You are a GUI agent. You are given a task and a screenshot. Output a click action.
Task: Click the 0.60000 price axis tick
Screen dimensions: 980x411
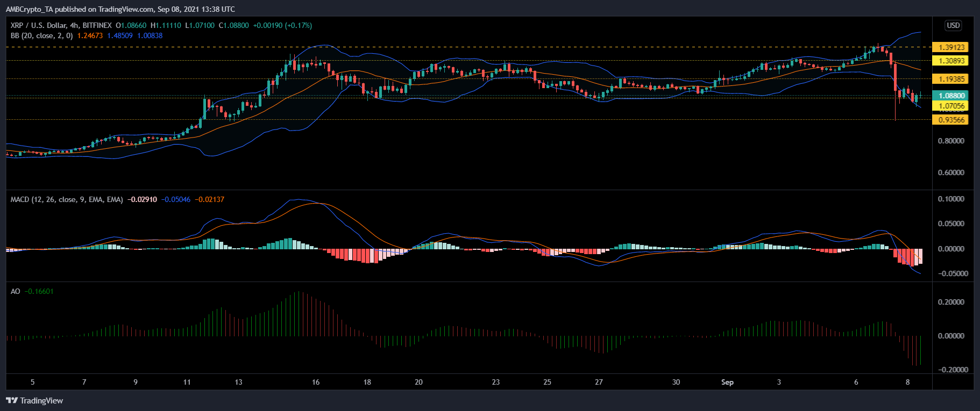click(951, 172)
